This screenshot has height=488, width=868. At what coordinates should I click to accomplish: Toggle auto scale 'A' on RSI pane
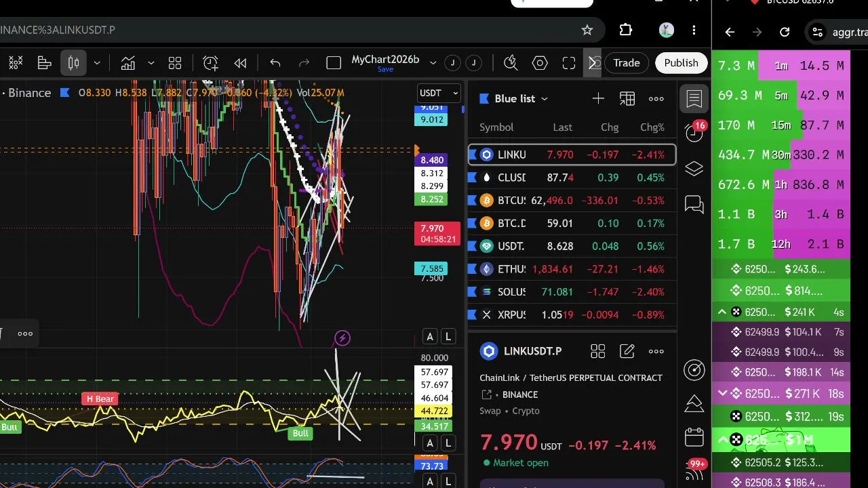tap(430, 443)
